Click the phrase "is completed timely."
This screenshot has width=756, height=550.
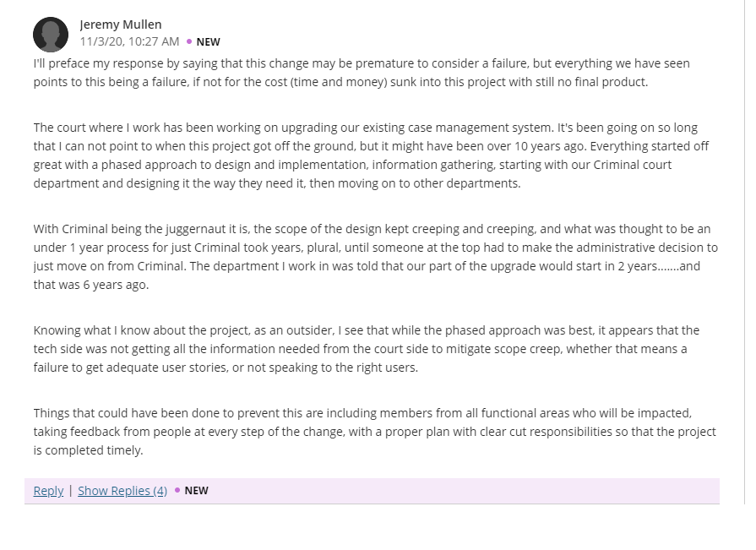(x=88, y=450)
